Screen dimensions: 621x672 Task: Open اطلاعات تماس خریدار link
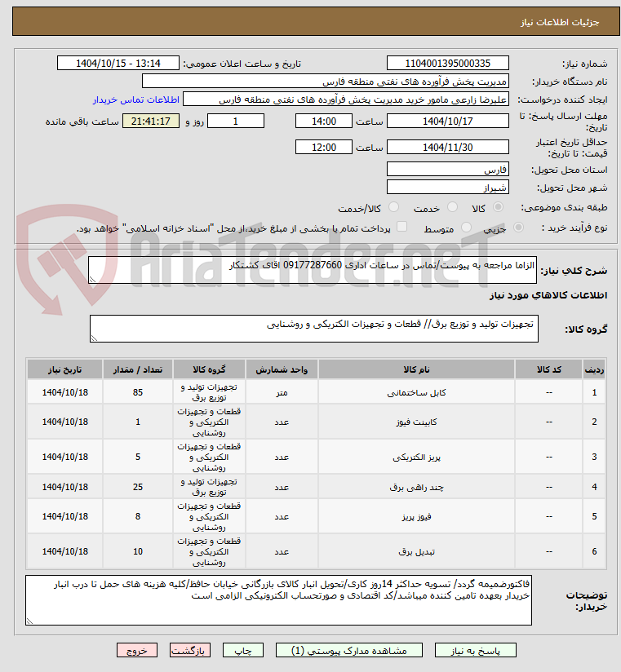tap(136, 99)
